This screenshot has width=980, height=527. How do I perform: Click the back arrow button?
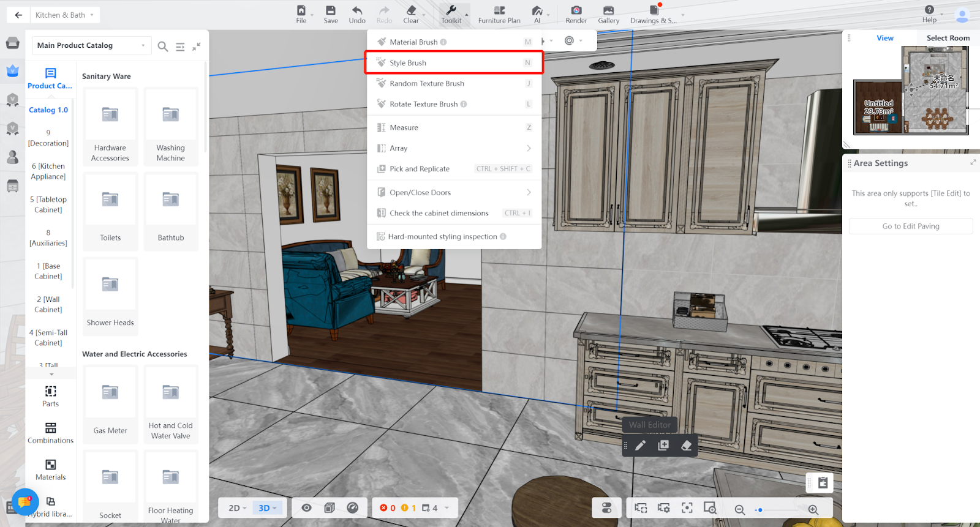click(x=18, y=15)
